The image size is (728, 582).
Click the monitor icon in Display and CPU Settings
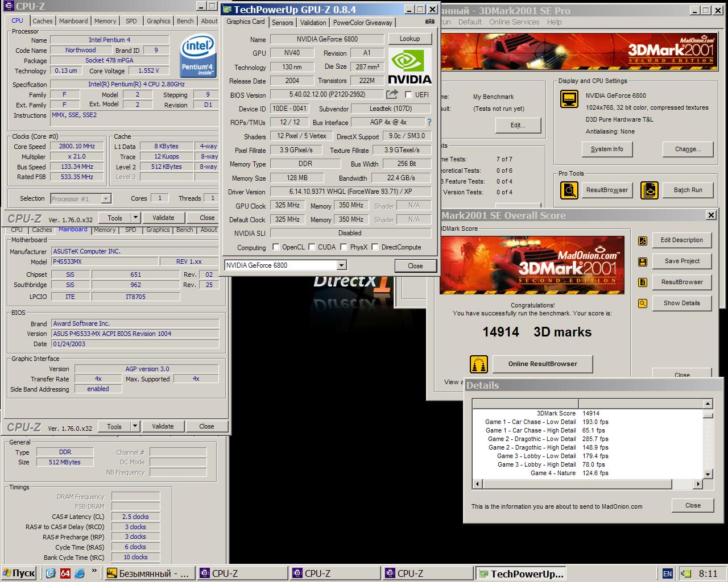tap(569, 99)
